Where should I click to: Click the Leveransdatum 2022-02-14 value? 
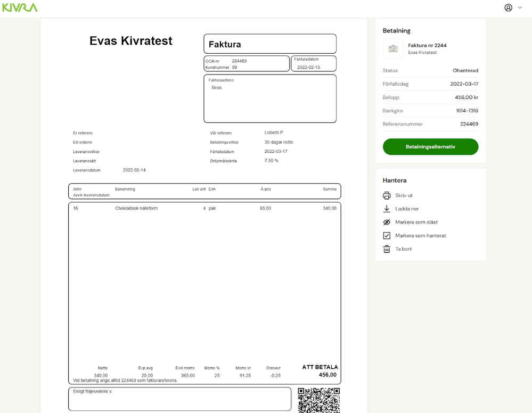[134, 170]
